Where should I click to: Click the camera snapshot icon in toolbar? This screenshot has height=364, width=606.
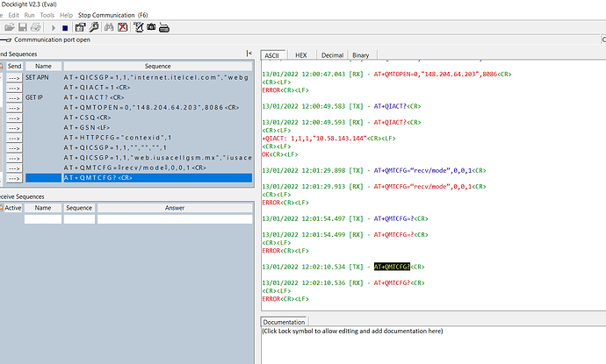pyautogui.click(x=152, y=27)
